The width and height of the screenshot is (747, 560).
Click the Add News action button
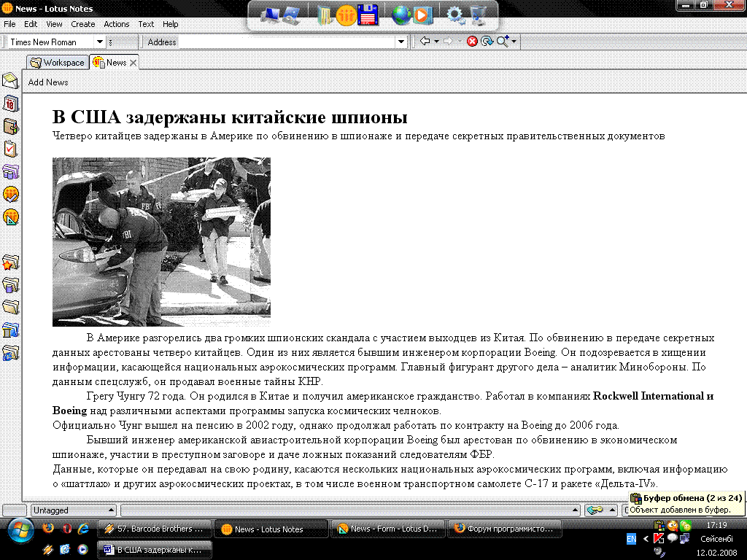pyautogui.click(x=48, y=82)
